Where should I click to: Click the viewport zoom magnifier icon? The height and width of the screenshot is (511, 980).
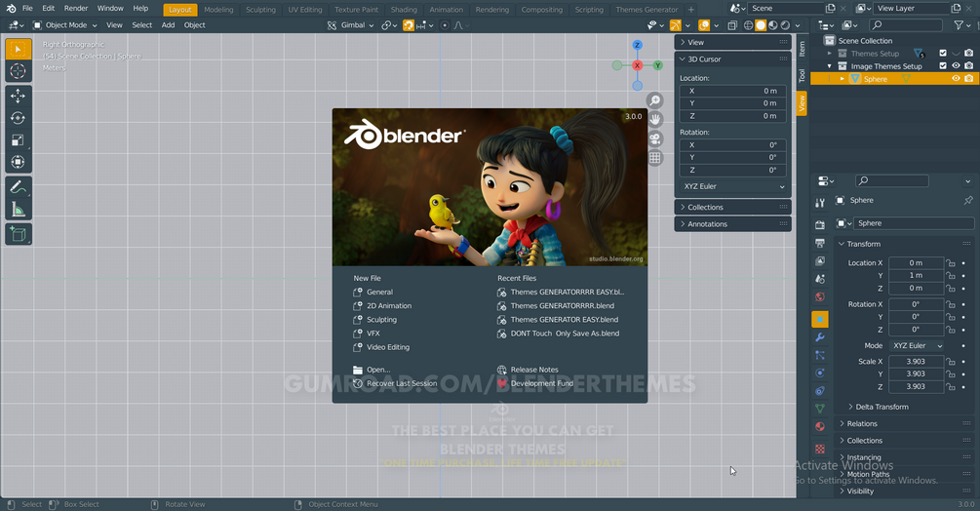click(654, 100)
